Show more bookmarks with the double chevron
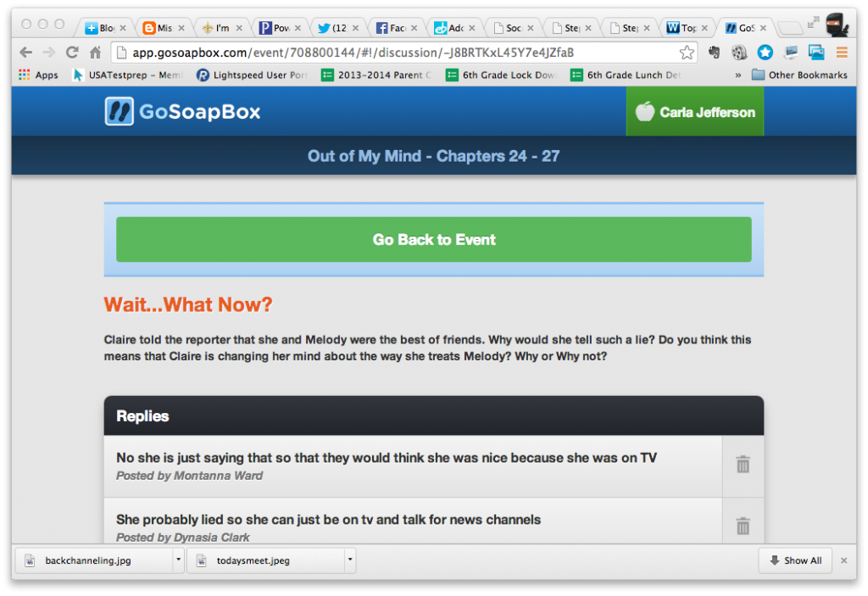Screen dimensions: 868x596 click(738, 75)
